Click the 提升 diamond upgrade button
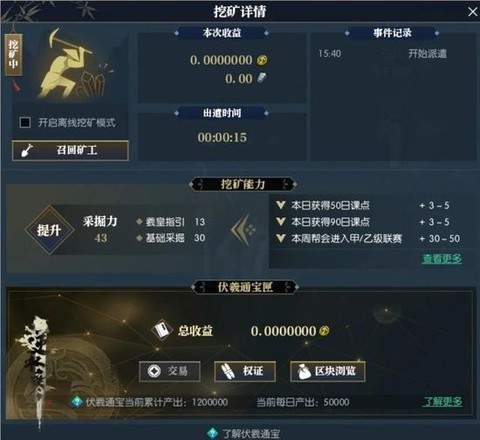 pyautogui.click(x=49, y=230)
